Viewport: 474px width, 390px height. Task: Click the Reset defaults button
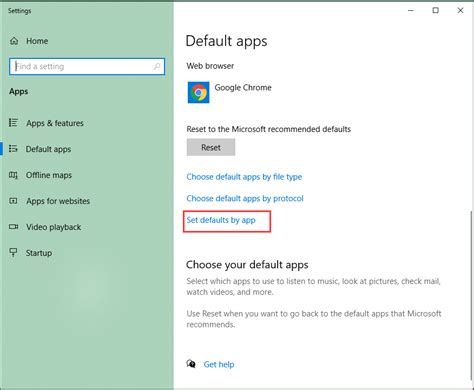click(x=211, y=147)
